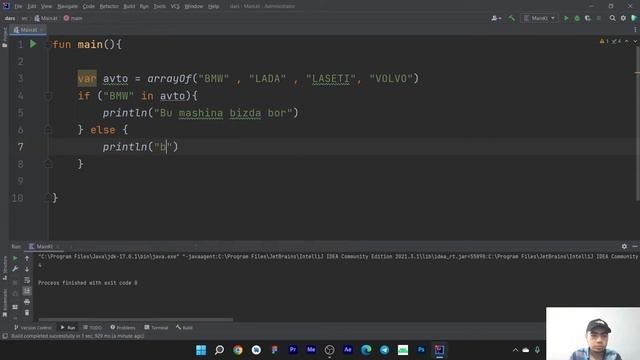The height and width of the screenshot is (360, 640).
Task: Click the Up the Stack Trace arrow
Action: 27,258
